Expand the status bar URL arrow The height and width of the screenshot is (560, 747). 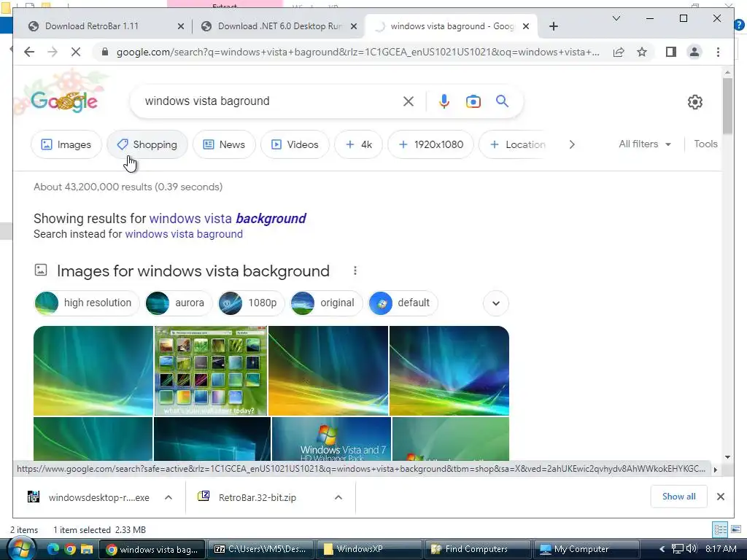pyautogui.click(x=715, y=470)
